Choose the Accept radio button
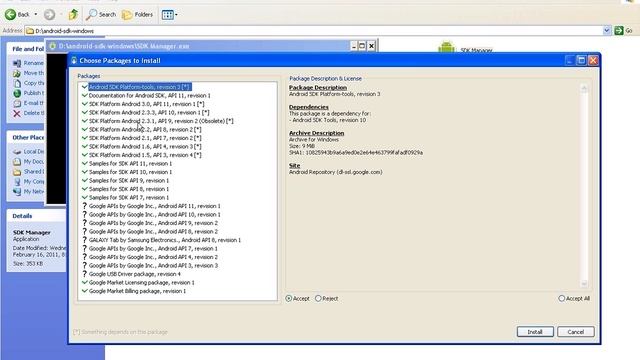 click(289, 299)
